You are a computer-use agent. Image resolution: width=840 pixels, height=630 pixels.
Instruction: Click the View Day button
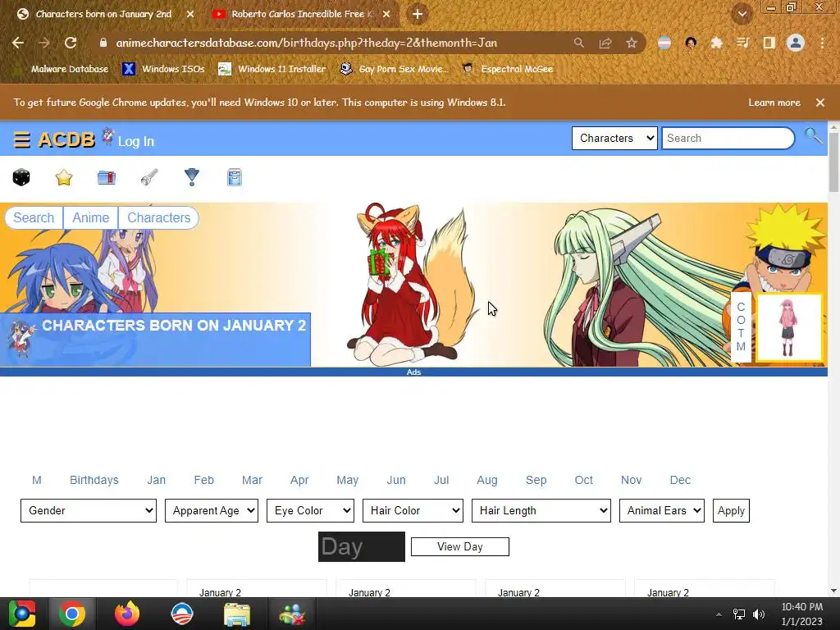click(x=459, y=546)
